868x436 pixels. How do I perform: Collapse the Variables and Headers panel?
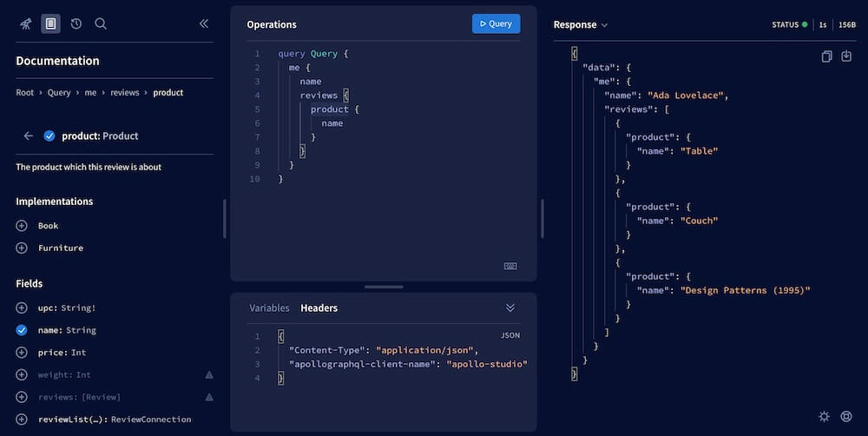tap(510, 307)
